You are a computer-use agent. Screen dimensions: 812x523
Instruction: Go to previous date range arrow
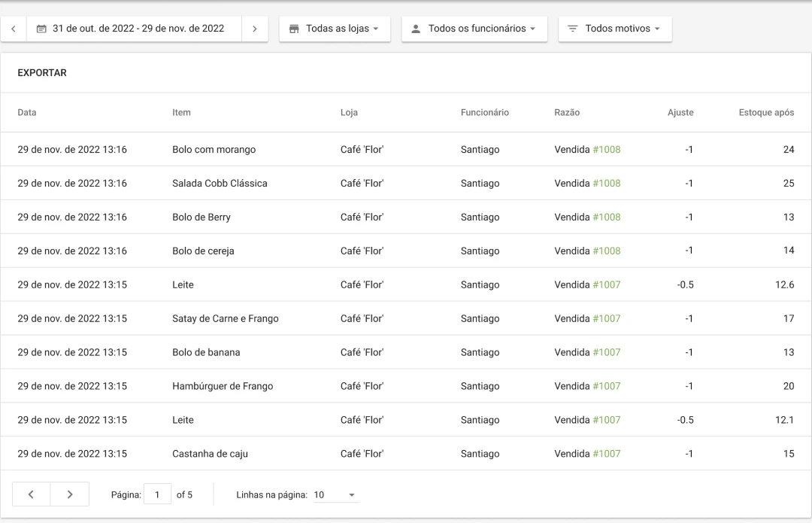coord(14,29)
